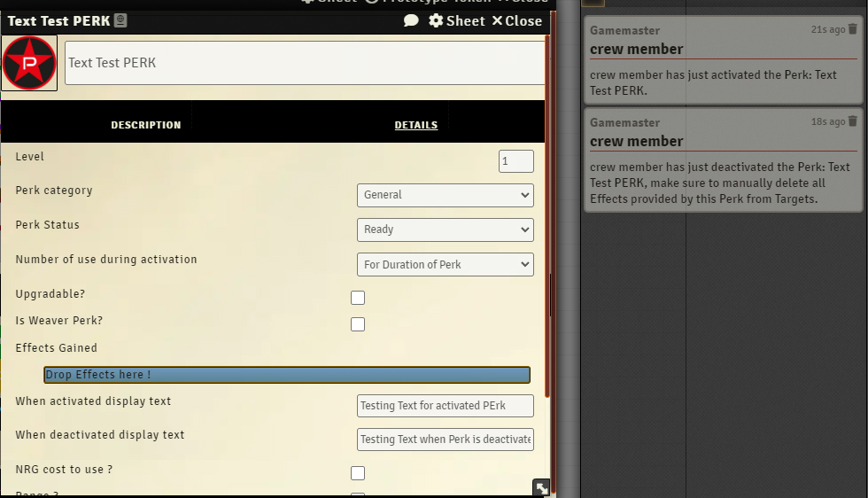Toggle the Is Weaver Perk checkbox
This screenshot has height=498, width=868.
point(358,324)
